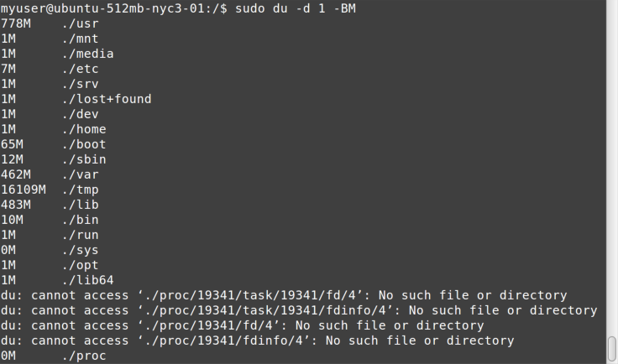Click the 483M size of ./lib
This screenshot has width=618, height=364.
pos(16,205)
